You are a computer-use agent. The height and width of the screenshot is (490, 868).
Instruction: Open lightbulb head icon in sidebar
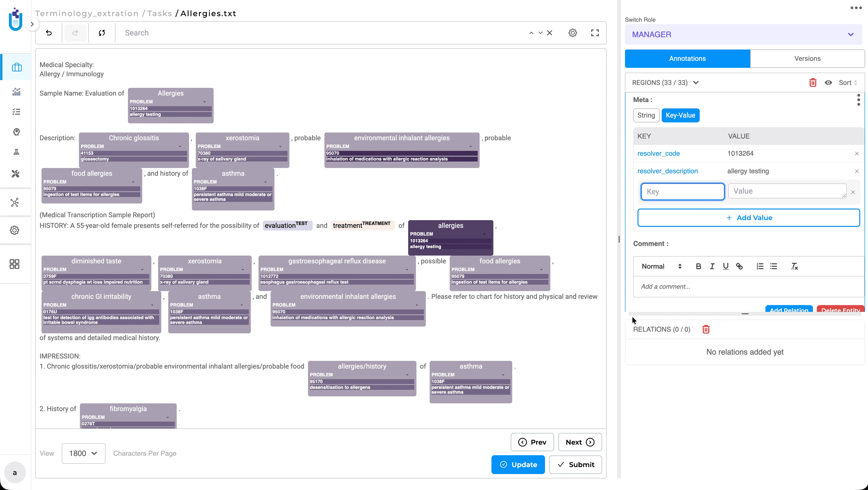pyautogui.click(x=16, y=132)
